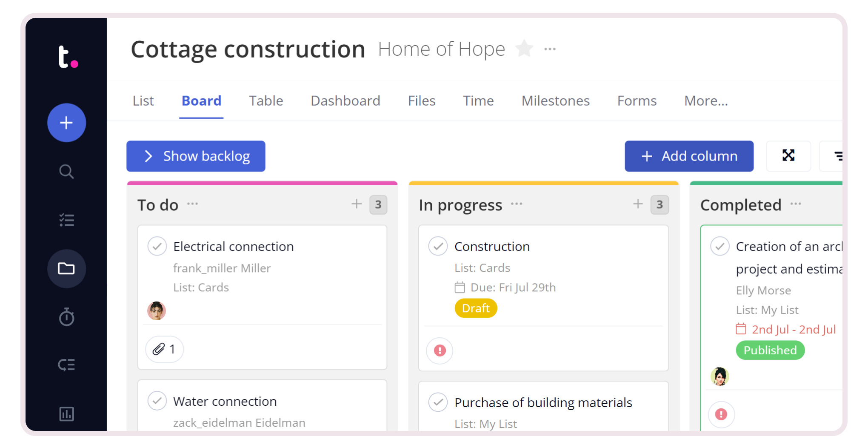The image size is (868, 448).
Task: Click the avatar on Electrical connection card
Action: 157,311
